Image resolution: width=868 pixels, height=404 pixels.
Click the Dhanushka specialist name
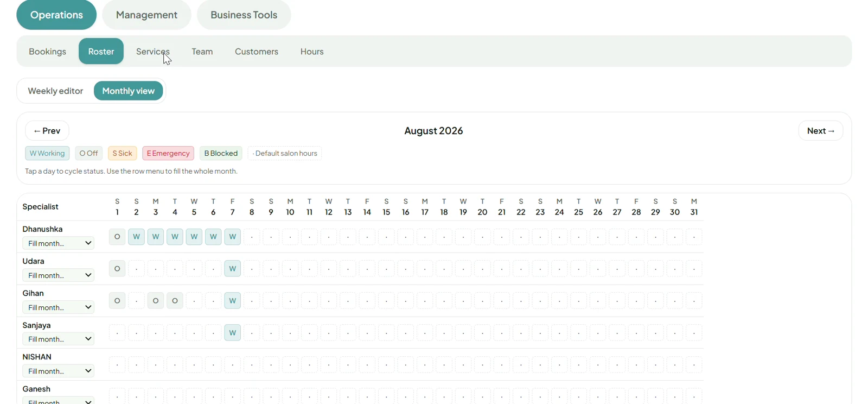42,229
